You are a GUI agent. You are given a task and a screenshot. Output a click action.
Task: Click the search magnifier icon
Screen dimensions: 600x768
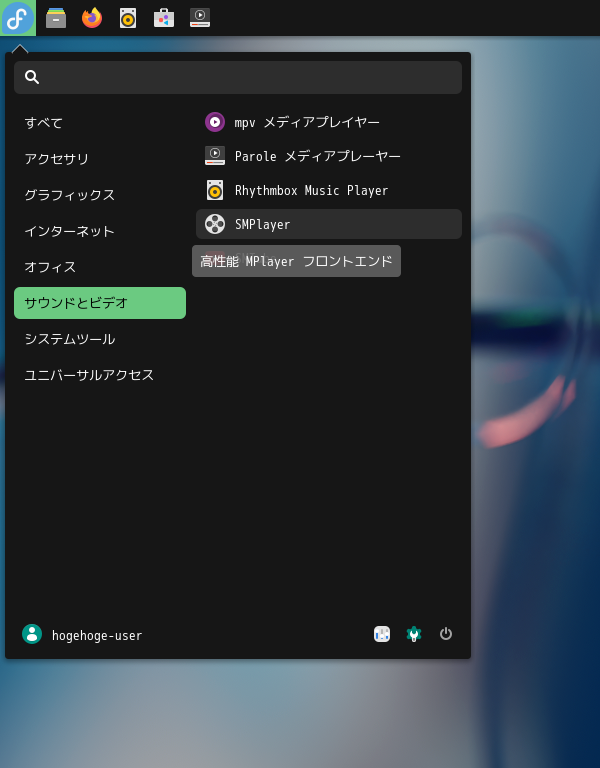point(32,77)
